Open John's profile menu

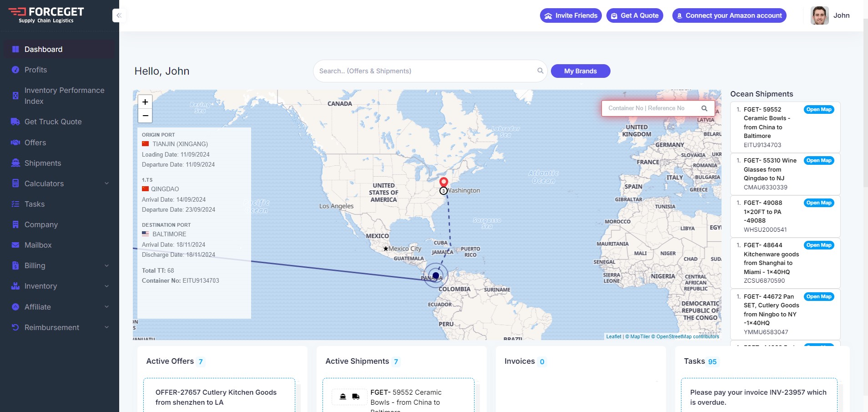tap(830, 15)
